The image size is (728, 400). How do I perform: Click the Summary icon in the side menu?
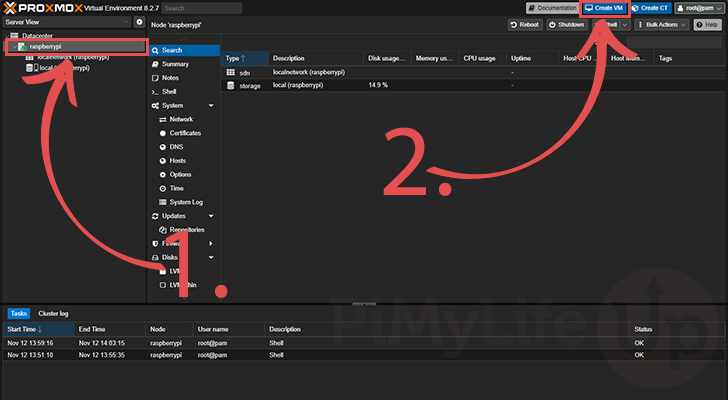(156, 65)
